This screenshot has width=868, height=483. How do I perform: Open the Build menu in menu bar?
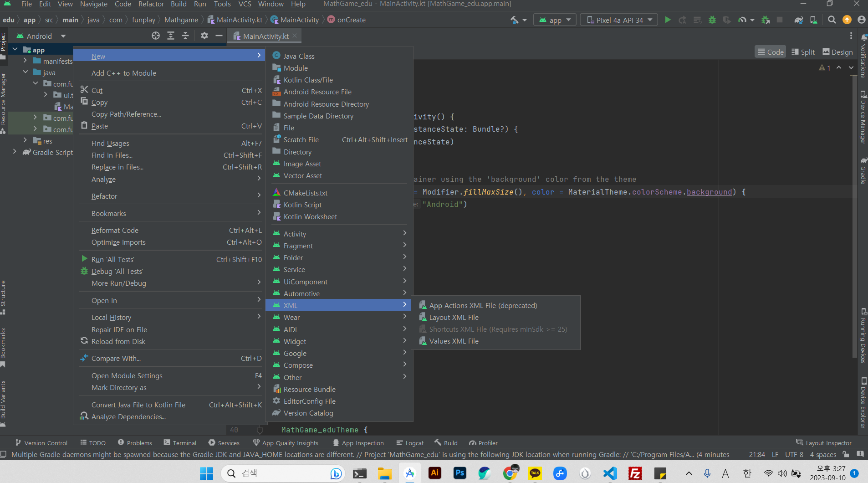point(179,4)
